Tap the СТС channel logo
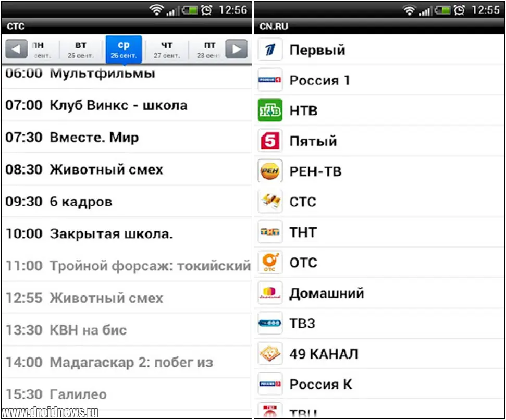 [270, 202]
